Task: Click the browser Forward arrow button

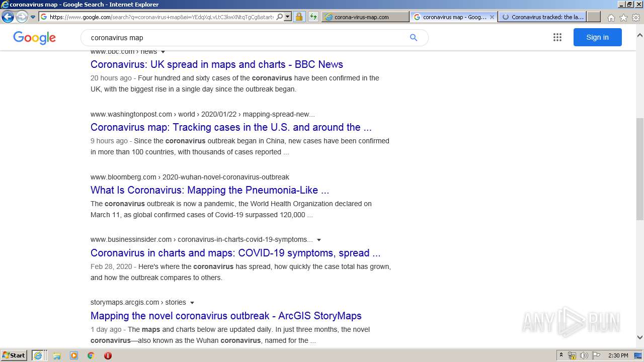Action: (x=22, y=17)
